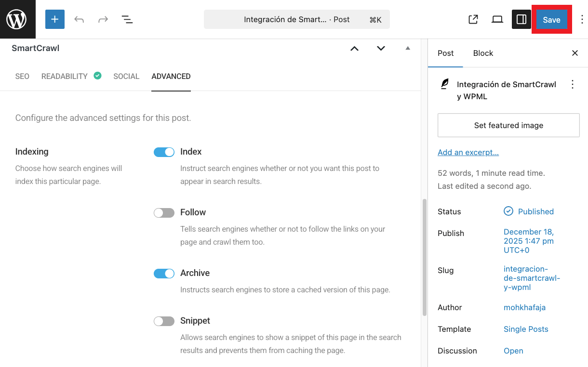Open the SEO tab
This screenshot has width=588, height=367.
pos(22,76)
